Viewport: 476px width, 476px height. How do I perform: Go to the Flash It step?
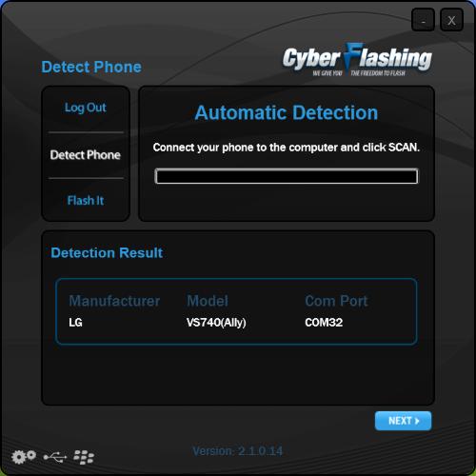coord(86,201)
